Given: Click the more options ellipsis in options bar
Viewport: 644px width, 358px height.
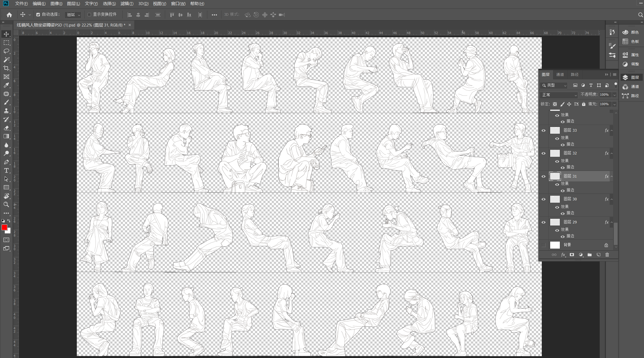Looking at the screenshot, I should click(x=214, y=15).
